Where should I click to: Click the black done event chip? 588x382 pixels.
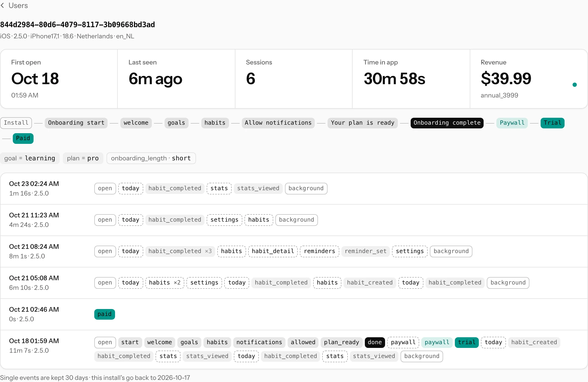pyautogui.click(x=375, y=343)
